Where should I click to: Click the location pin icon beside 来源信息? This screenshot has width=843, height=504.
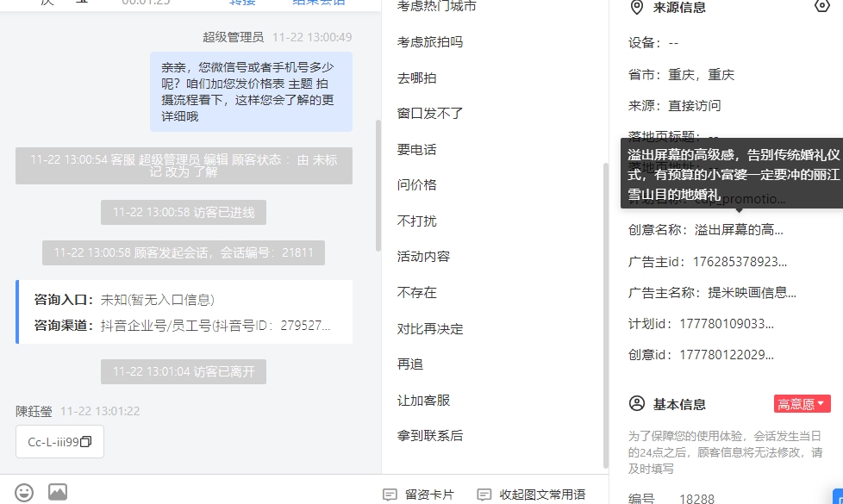pos(636,8)
